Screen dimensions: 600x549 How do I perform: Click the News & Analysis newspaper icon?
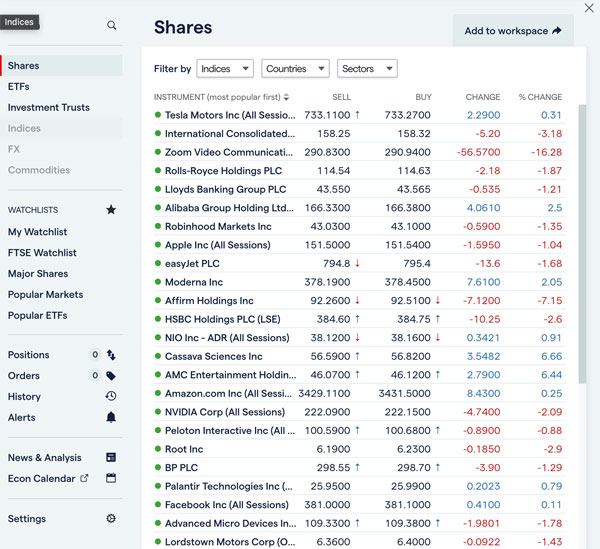[x=111, y=458]
